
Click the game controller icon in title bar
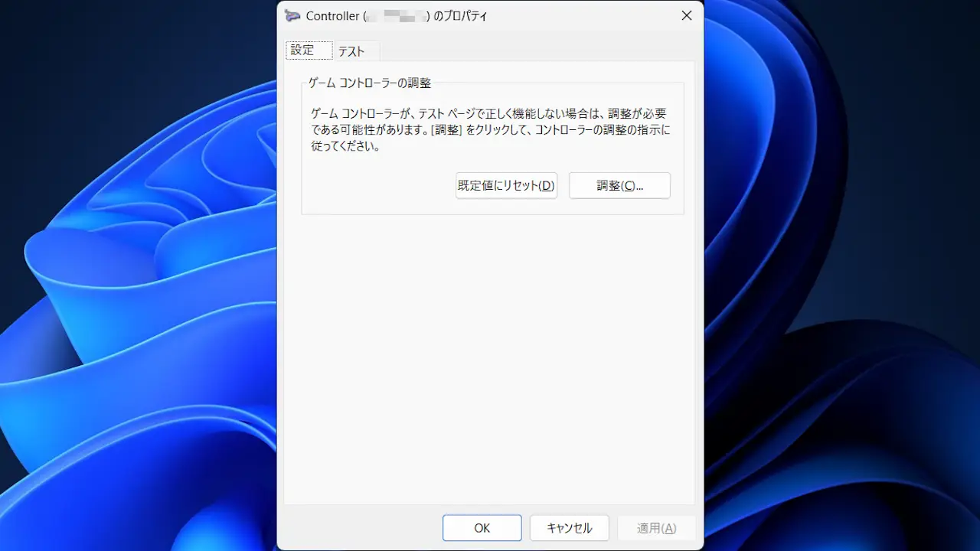(x=292, y=16)
